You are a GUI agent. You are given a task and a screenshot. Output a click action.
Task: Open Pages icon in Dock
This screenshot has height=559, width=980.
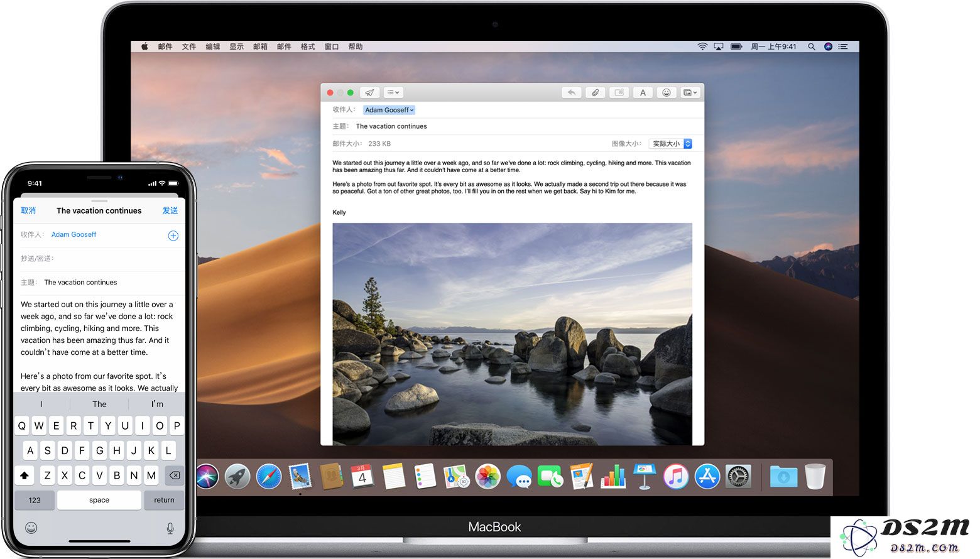pyautogui.click(x=582, y=477)
